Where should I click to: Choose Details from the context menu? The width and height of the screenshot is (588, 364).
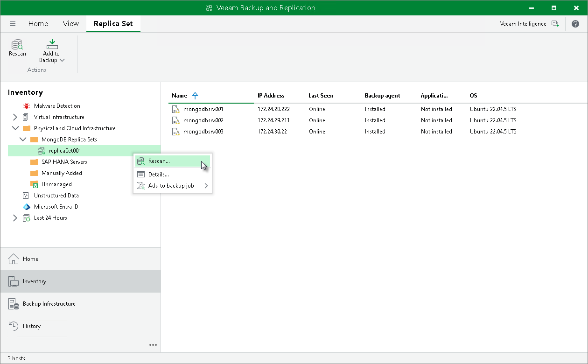tap(159, 174)
